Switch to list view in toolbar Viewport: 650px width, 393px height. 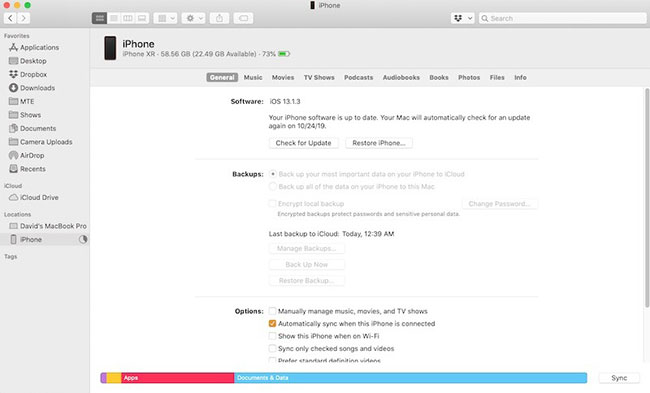[114, 18]
